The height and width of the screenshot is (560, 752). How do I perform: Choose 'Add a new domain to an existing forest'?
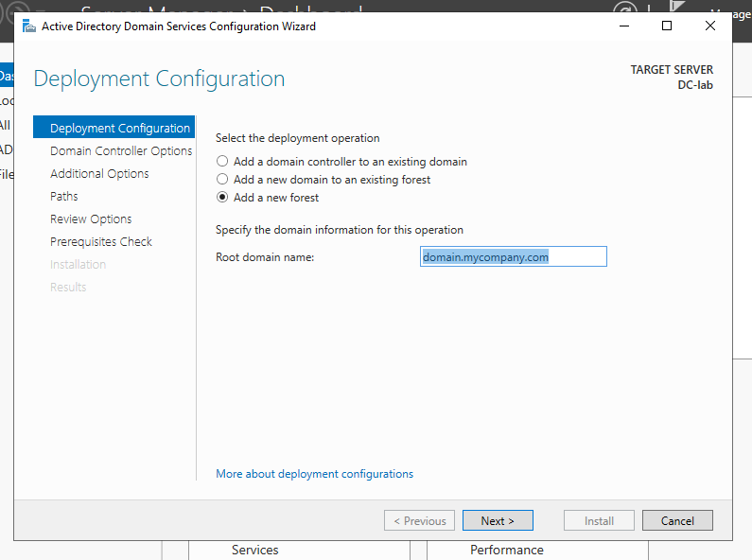click(x=222, y=180)
